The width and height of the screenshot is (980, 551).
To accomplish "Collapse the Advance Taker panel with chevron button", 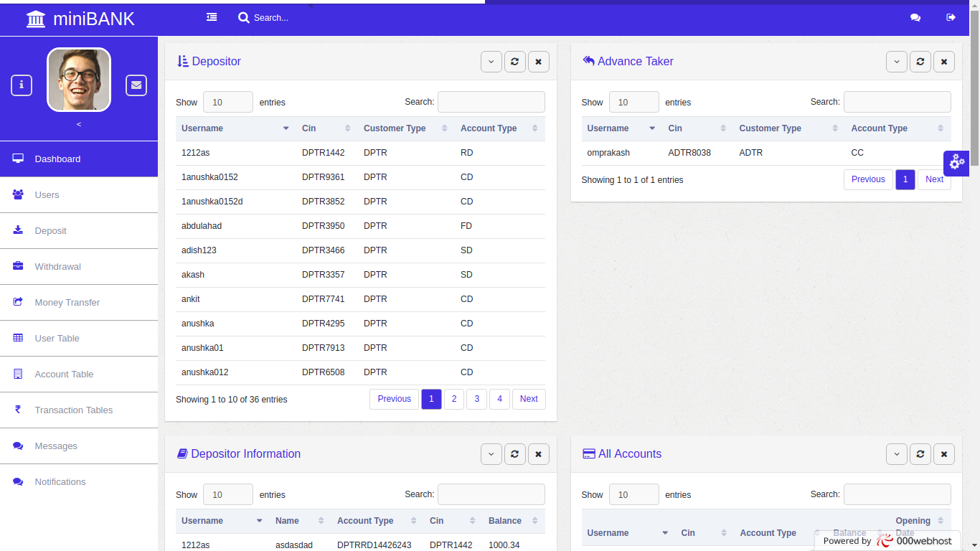I will [897, 62].
